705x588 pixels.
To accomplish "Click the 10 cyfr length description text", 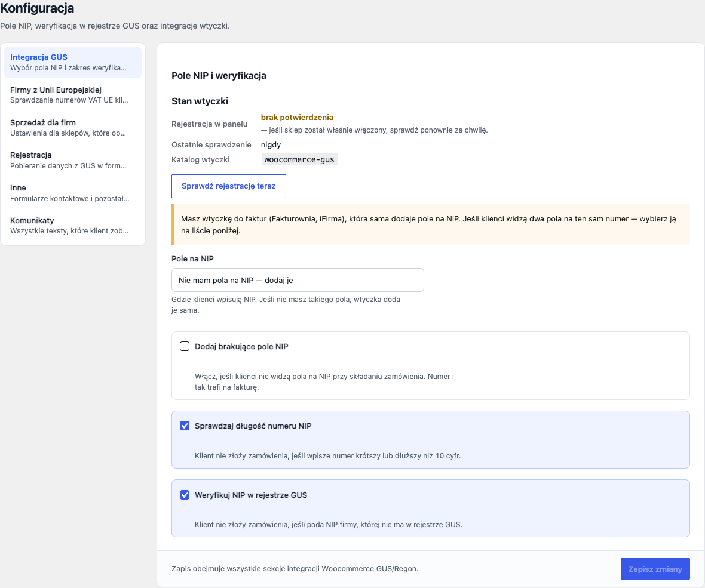I will (327, 455).
